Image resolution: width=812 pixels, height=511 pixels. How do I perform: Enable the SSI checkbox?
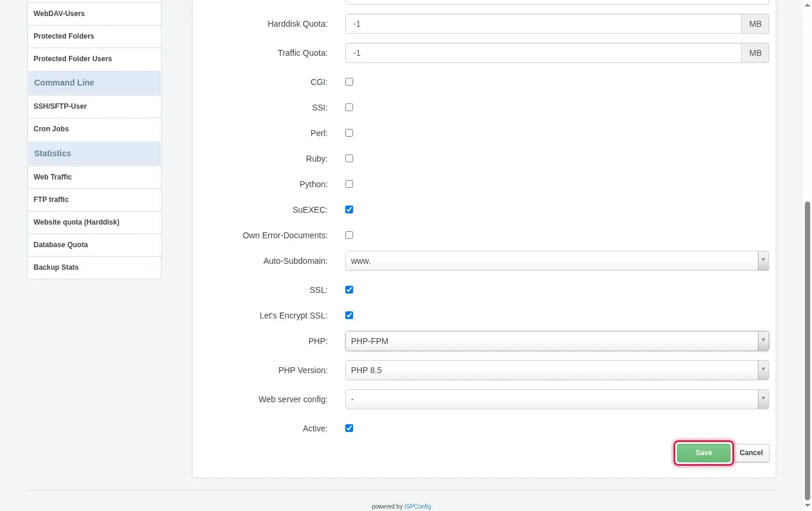349,108
